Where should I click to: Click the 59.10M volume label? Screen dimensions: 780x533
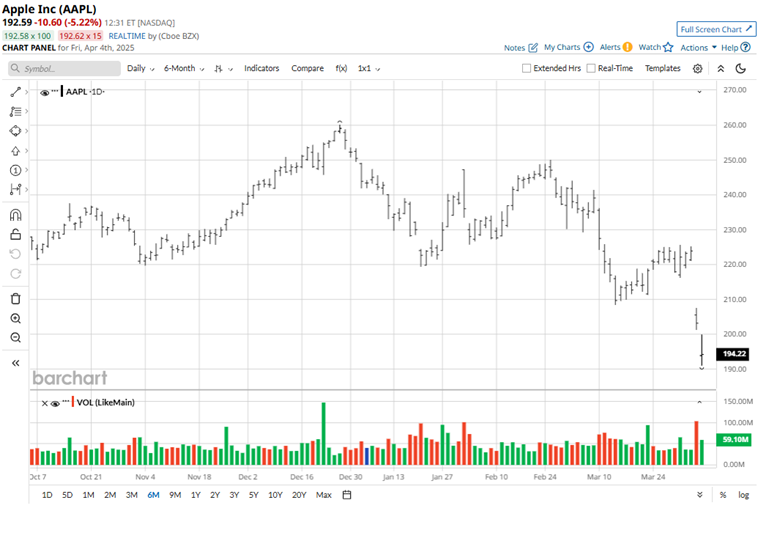click(733, 439)
